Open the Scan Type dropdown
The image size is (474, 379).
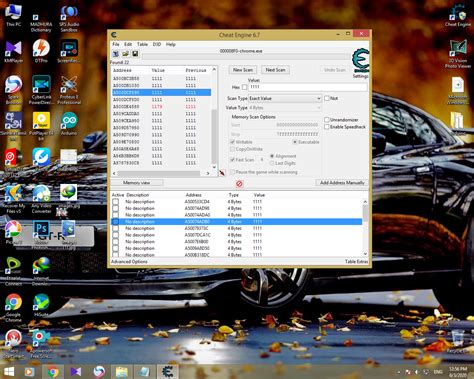[x=285, y=98]
